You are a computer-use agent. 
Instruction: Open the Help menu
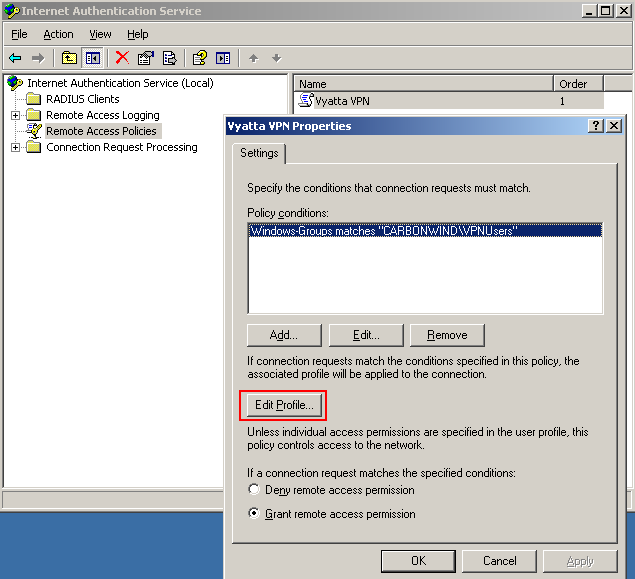pos(138,34)
